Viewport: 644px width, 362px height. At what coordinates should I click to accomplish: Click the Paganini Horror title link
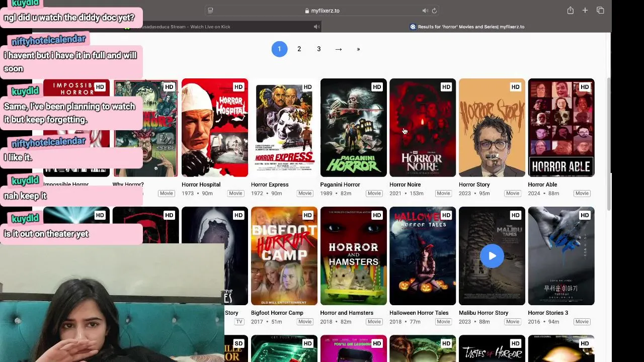pos(340,185)
